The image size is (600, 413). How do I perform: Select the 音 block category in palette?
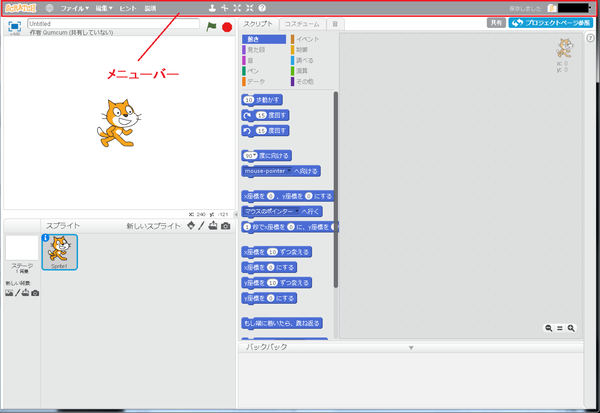(x=264, y=60)
